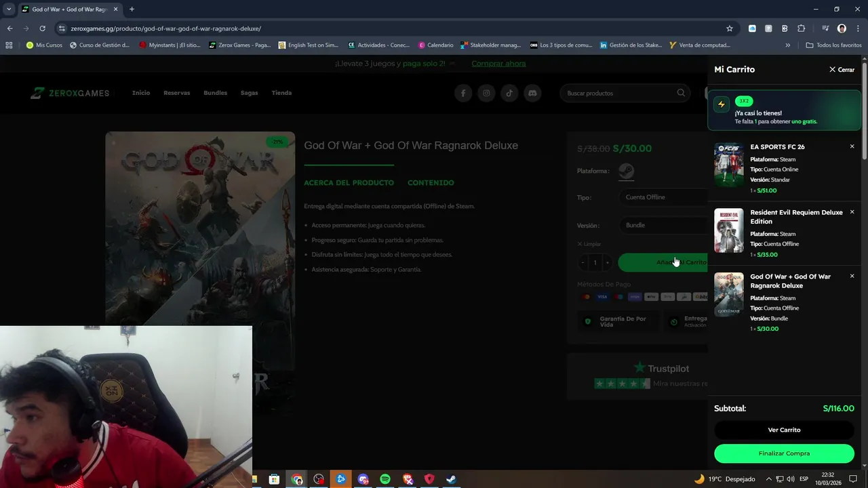Screen dimensions: 868x488
Task: Click Limpiar to clear selection
Action: 589,244
